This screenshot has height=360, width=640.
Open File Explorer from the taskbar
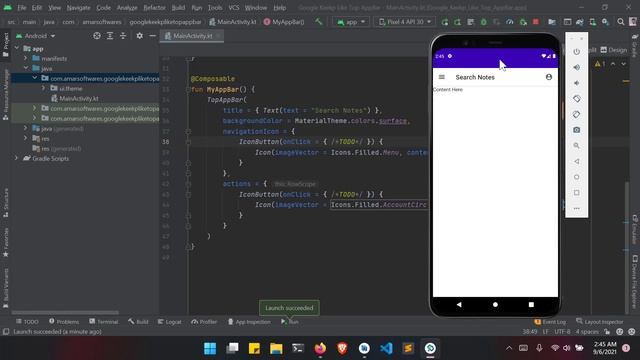(276, 348)
